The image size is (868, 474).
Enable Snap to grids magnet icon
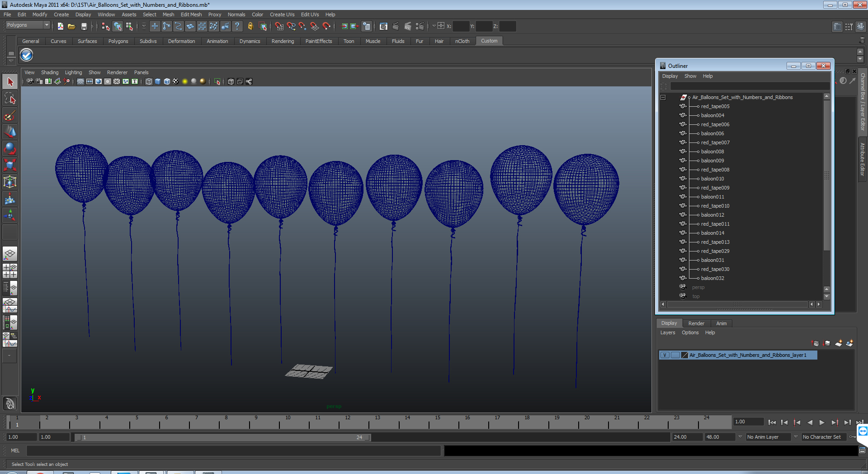(279, 26)
